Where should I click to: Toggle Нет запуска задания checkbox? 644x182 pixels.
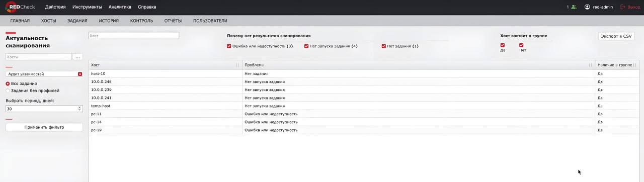click(306, 46)
